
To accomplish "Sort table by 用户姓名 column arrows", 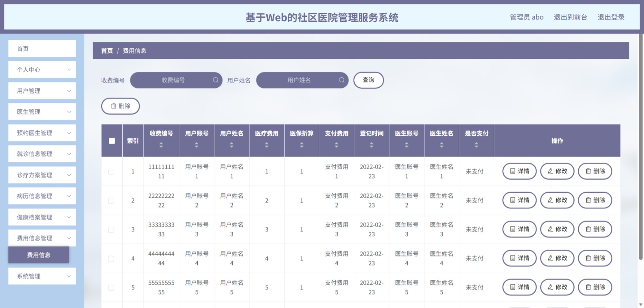I will 232,145.
